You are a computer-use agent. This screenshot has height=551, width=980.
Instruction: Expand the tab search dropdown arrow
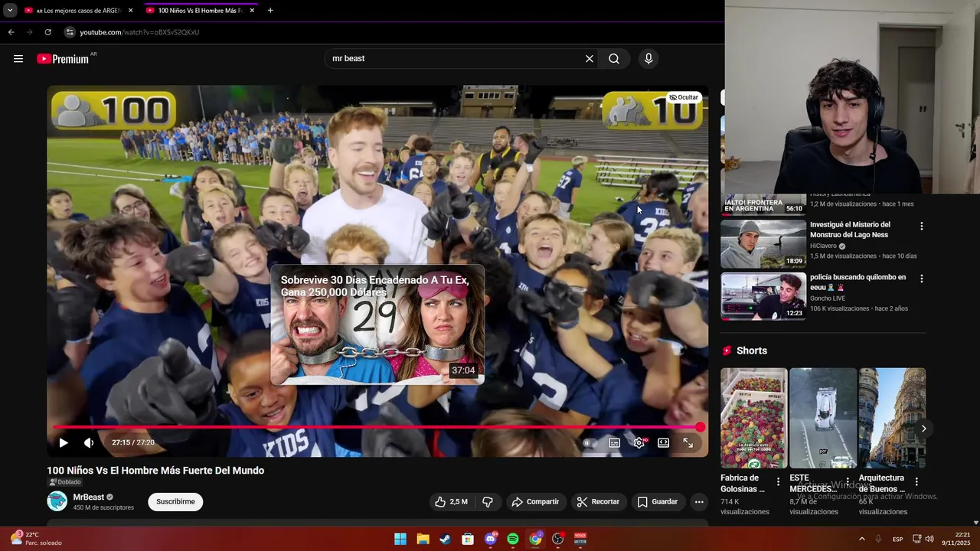coord(10,11)
